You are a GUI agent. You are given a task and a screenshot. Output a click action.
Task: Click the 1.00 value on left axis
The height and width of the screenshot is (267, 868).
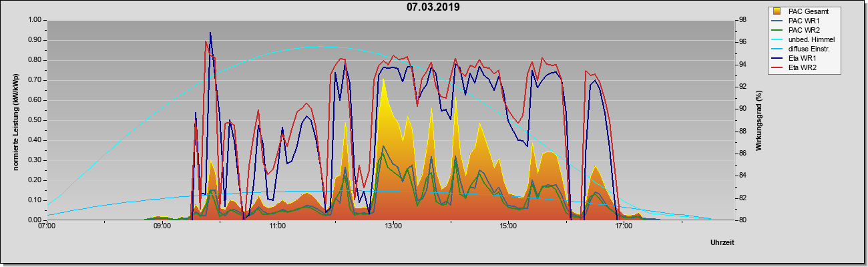tap(34, 20)
